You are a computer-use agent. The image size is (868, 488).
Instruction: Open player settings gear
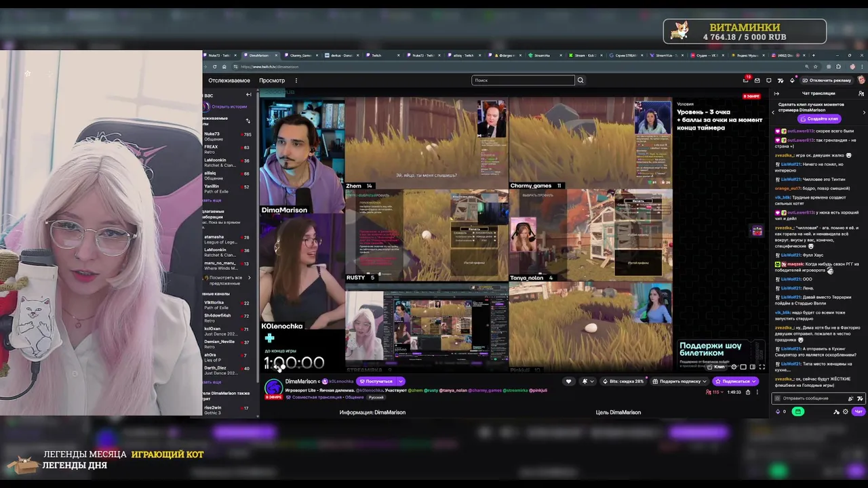734,367
